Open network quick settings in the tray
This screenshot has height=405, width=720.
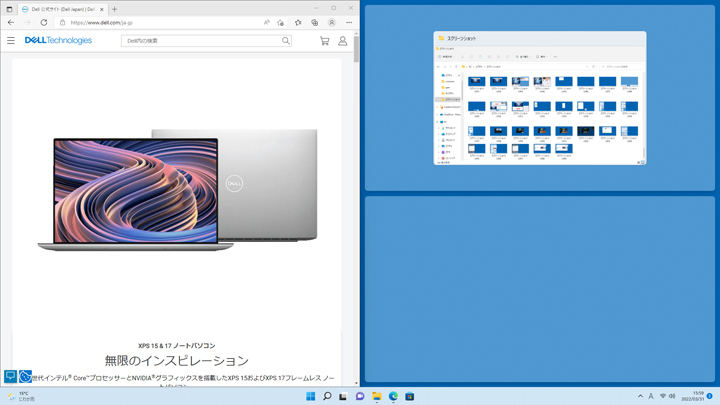(663, 396)
